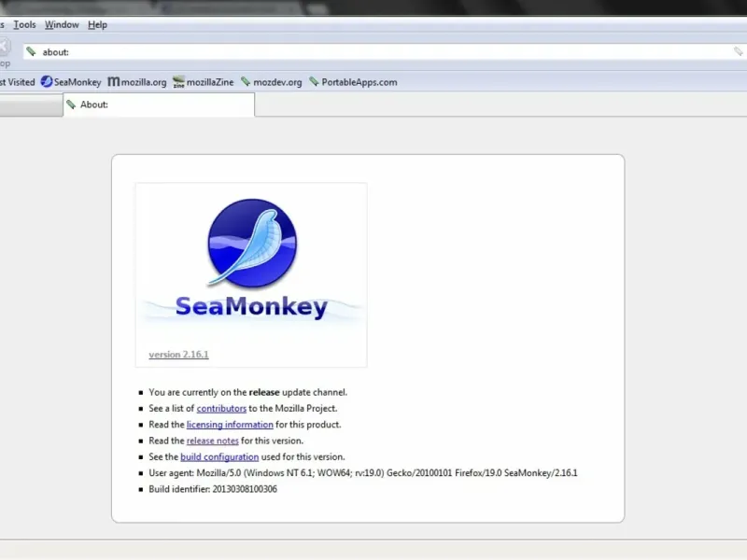Open the SeaMonkey bookmark
Screen dimensions: 747x560
71,82
